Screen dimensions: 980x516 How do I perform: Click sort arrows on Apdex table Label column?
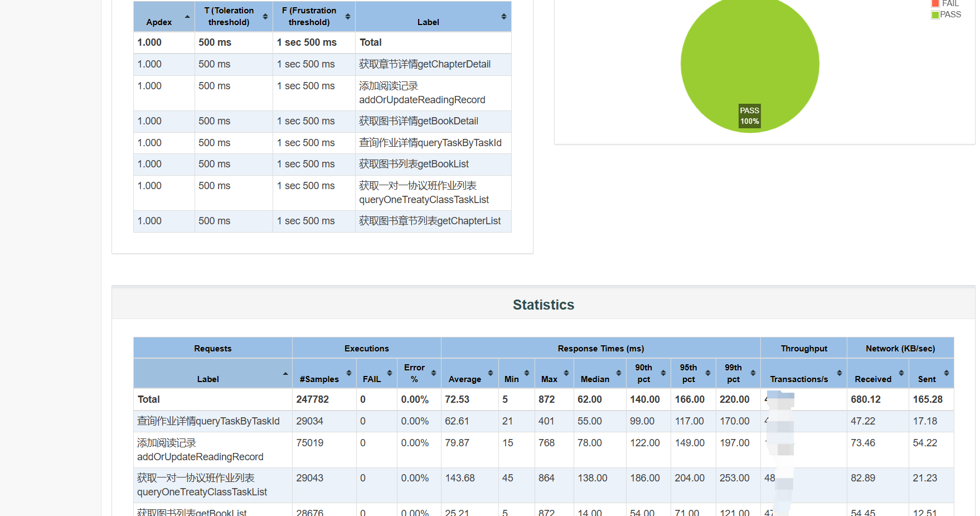click(x=504, y=17)
